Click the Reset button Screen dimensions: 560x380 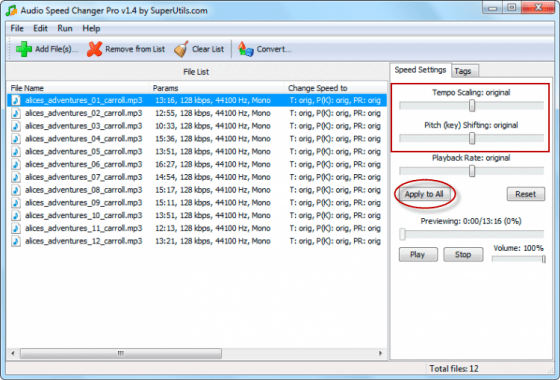(x=525, y=194)
